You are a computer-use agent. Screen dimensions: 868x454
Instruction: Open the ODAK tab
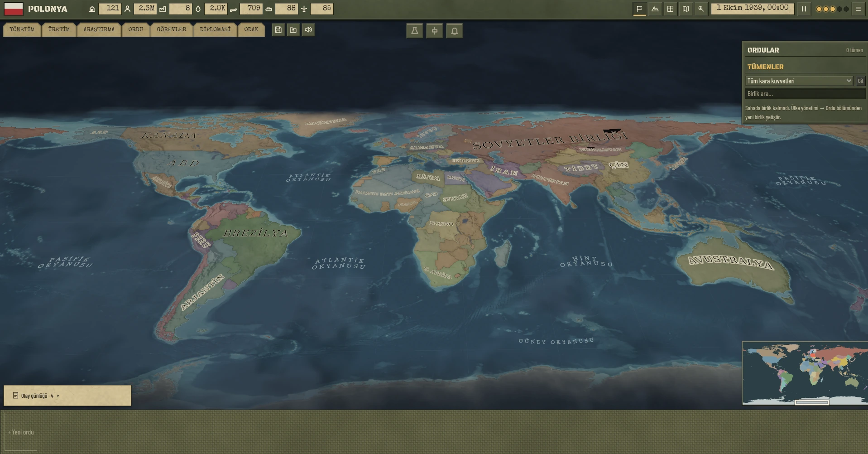[x=251, y=29]
